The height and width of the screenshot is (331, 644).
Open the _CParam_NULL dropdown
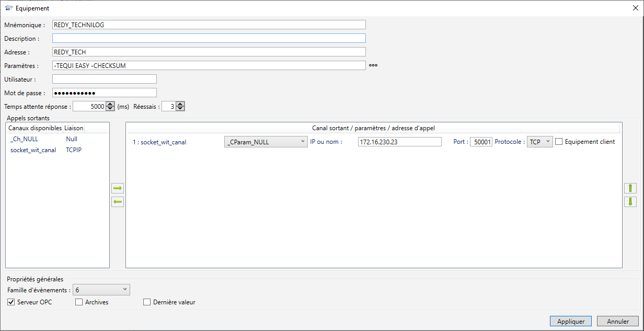[266, 142]
